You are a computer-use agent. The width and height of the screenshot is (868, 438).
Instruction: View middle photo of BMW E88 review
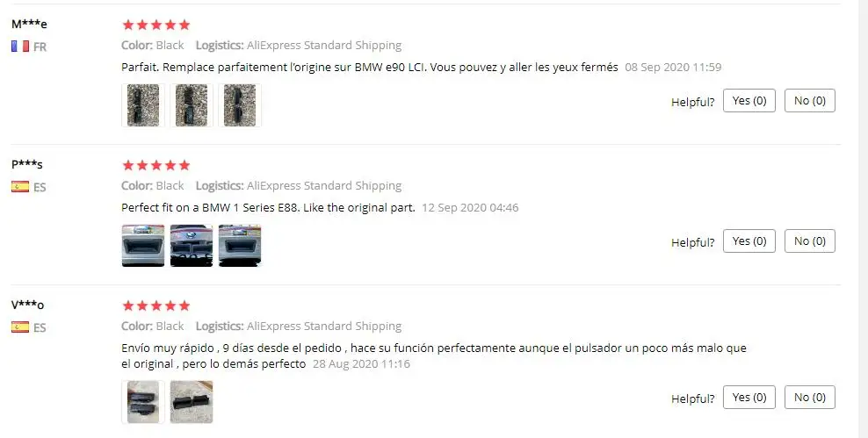coord(192,246)
